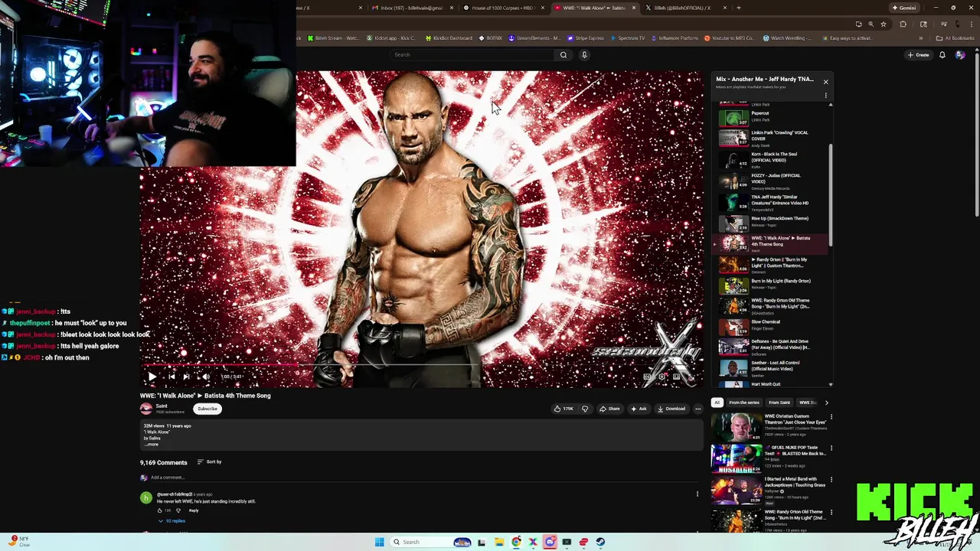Open Gemini button in Chrome

pos(904,8)
